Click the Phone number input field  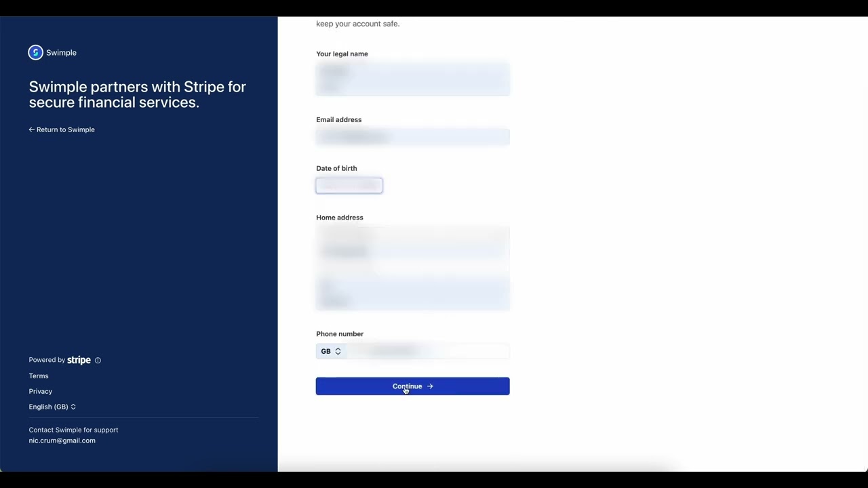pyautogui.click(x=428, y=351)
